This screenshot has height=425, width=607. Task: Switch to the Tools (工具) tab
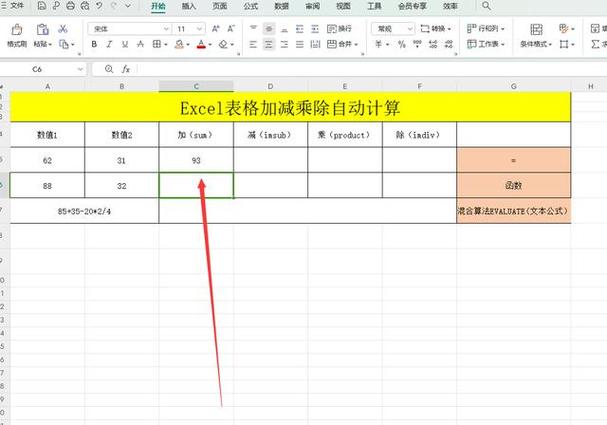(x=374, y=6)
